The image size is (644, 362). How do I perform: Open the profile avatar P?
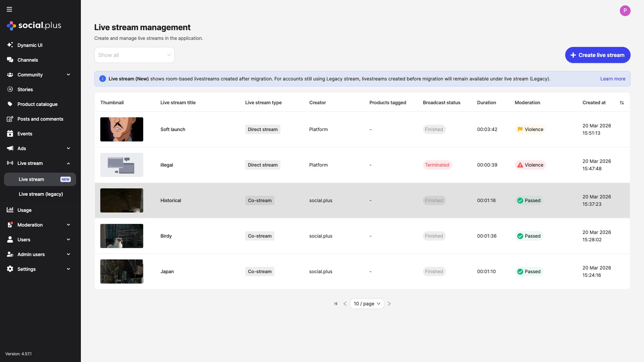[x=625, y=11]
